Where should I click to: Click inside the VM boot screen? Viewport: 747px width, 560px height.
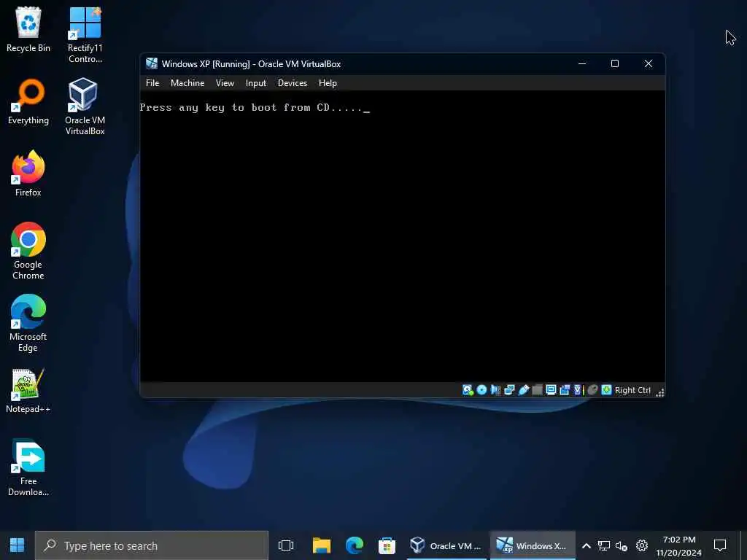tap(403, 236)
